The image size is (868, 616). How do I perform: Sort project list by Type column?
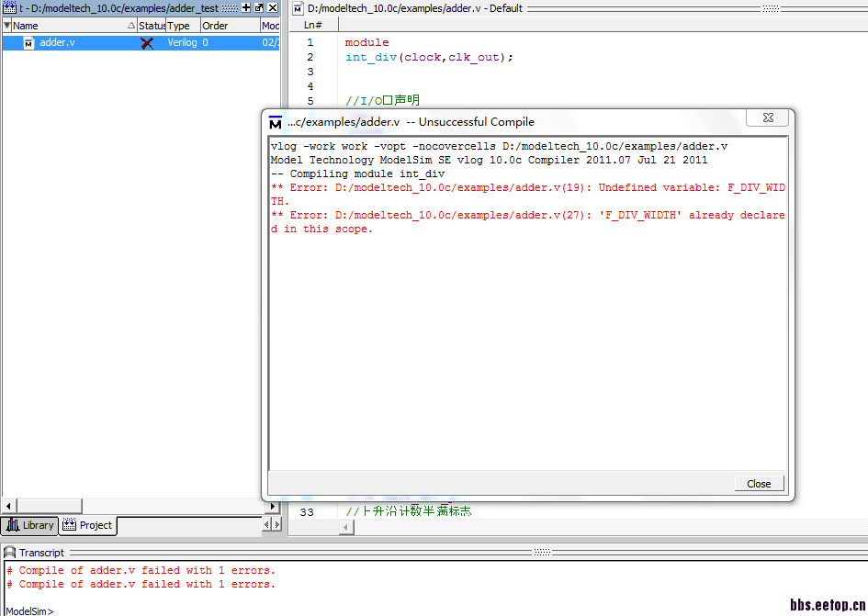click(x=181, y=26)
